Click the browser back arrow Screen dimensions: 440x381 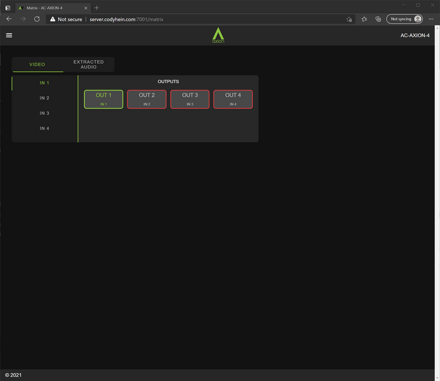pos(9,19)
